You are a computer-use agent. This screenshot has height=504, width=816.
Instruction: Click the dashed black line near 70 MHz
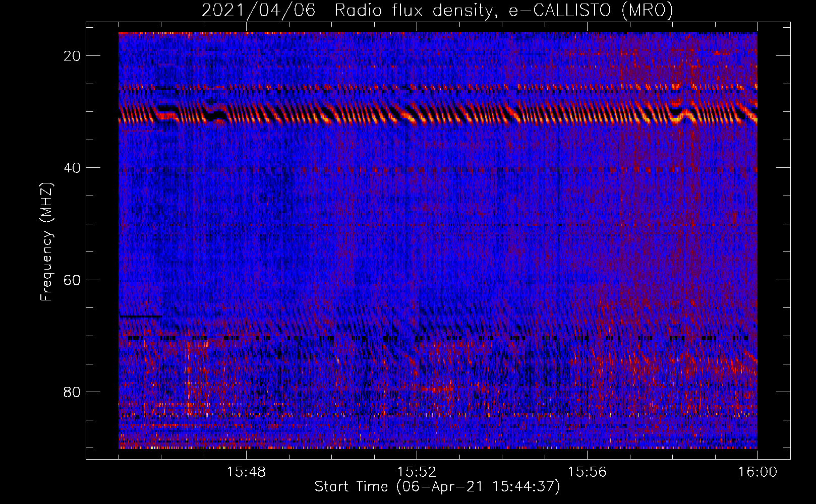(x=438, y=338)
